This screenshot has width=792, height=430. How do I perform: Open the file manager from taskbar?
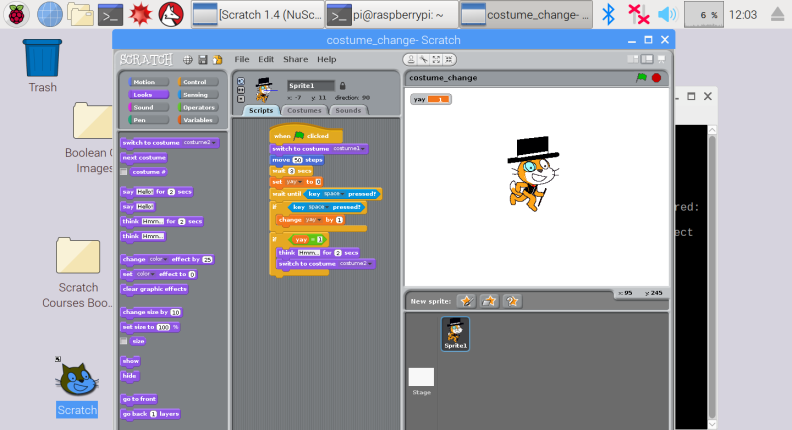[x=80, y=14]
